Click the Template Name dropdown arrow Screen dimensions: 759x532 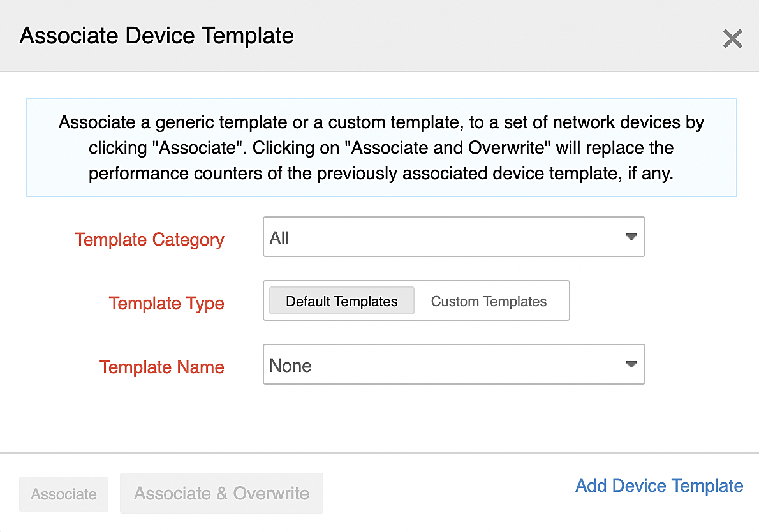coord(631,365)
